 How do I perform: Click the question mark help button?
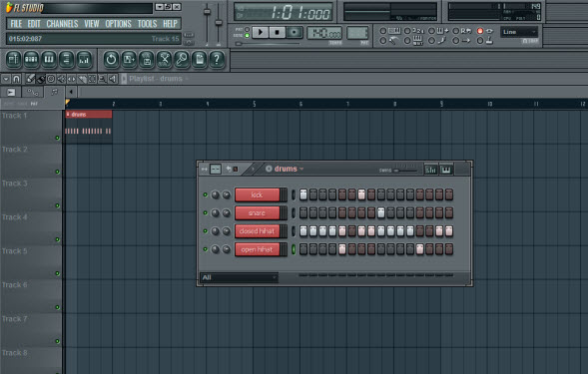[x=217, y=59]
